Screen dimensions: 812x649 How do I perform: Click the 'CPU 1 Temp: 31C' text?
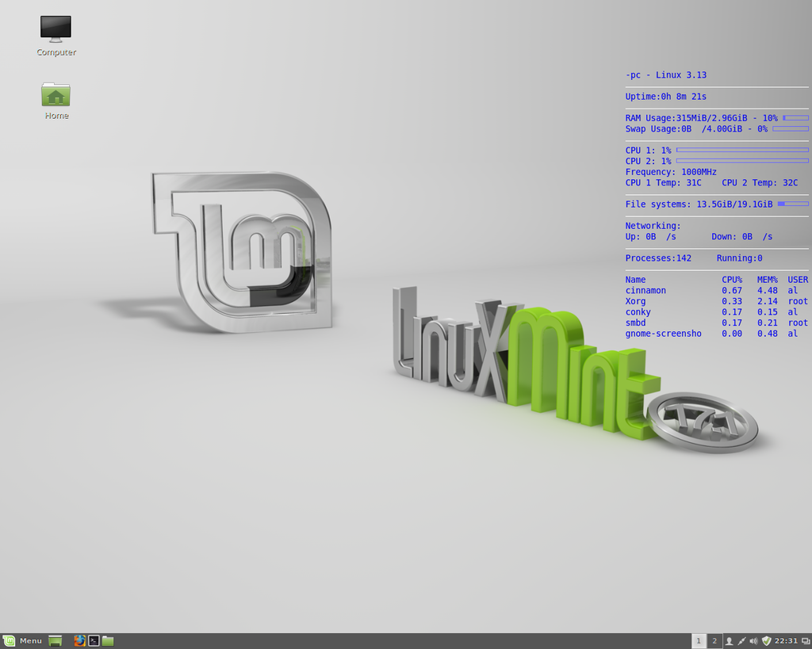tap(663, 183)
